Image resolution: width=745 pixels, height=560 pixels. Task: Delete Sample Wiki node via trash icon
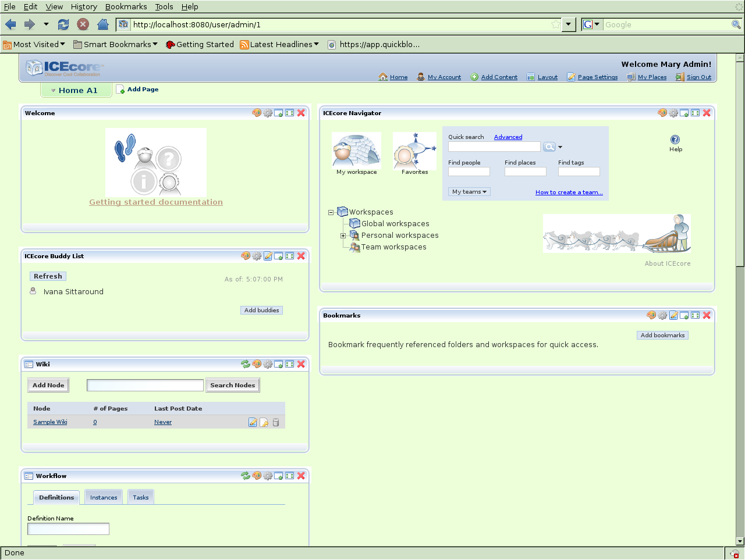(x=276, y=422)
